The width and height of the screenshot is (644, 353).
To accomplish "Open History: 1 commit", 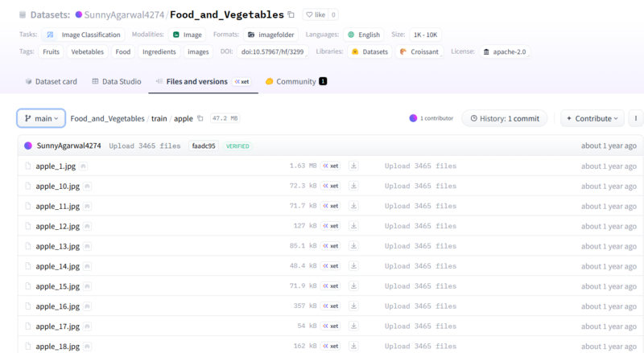I will click(505, 118).
